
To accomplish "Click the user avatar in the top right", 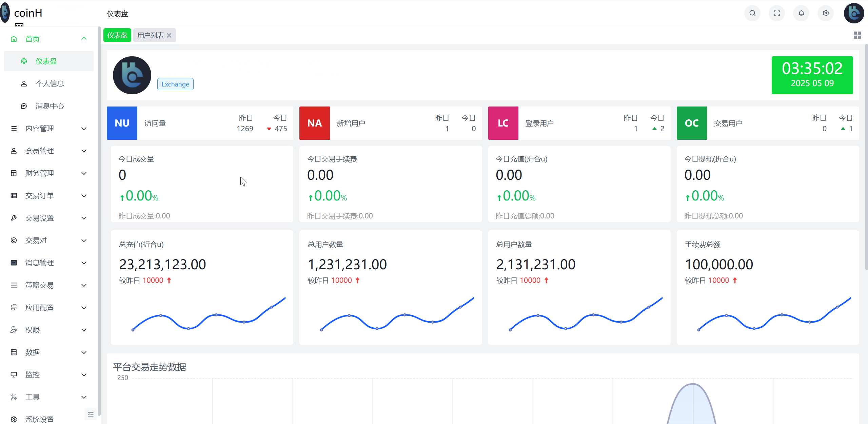I will coord(854,13).
